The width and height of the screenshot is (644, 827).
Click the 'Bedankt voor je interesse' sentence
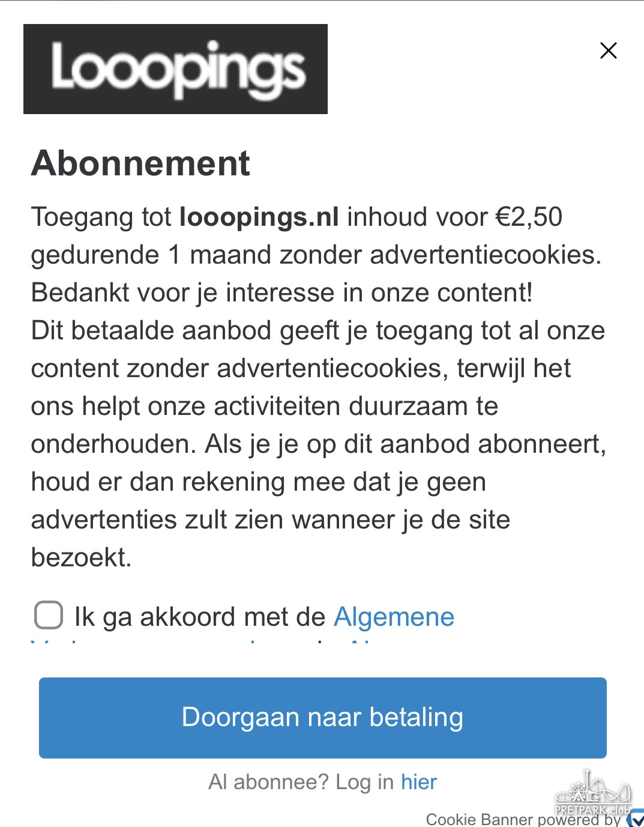(281, 292)
